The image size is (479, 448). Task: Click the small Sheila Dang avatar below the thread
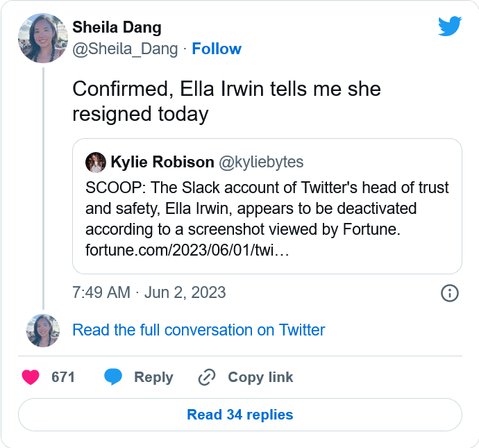coord(42,330)
